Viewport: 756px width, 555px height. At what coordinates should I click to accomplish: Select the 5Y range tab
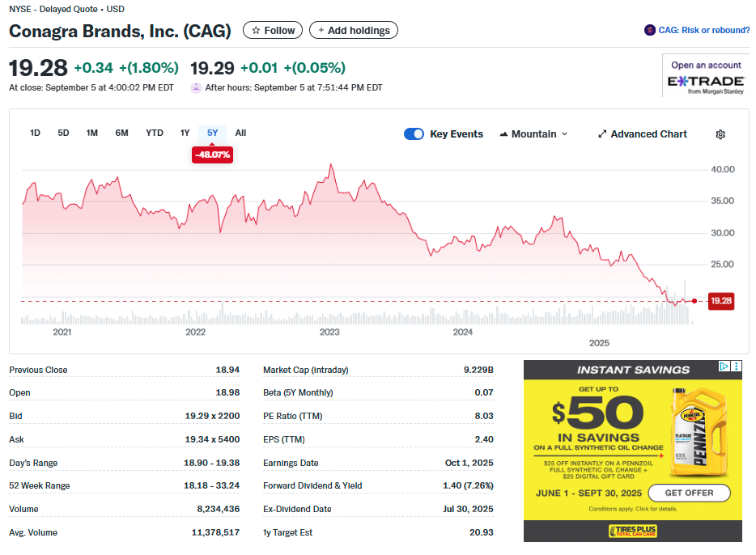(212, 133)
